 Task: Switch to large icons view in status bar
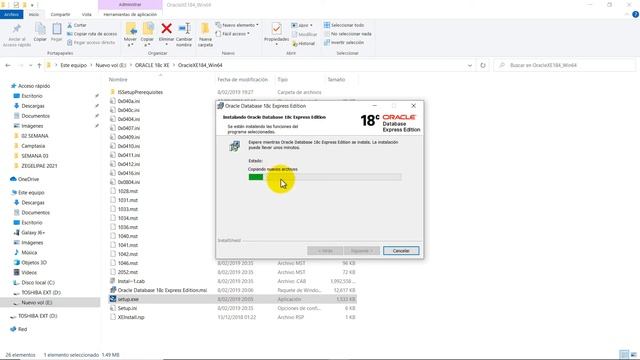[x=633, y=354]
